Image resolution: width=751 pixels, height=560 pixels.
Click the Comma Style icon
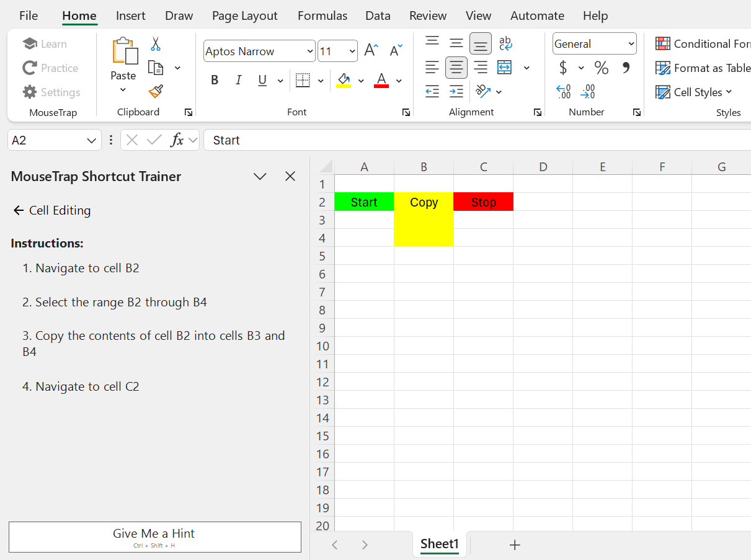(x=626, y=68)
